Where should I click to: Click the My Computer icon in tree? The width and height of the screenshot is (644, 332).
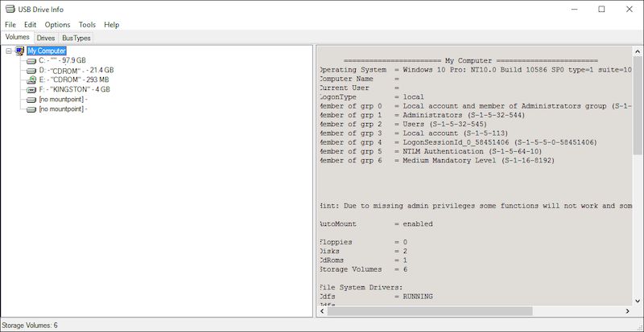19,51
